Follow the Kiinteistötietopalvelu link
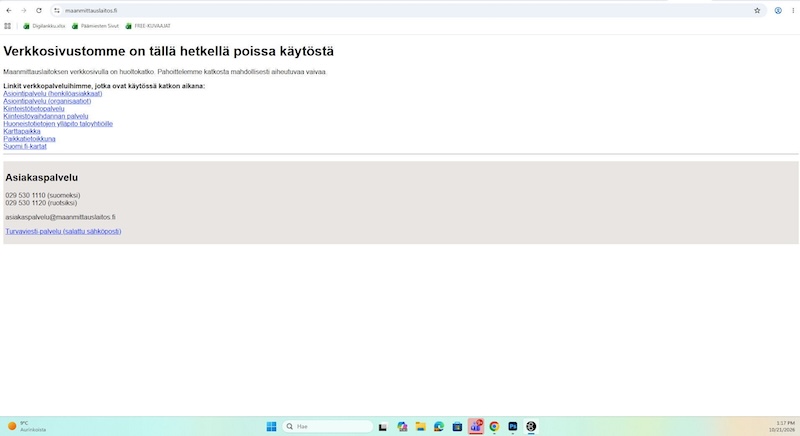The height and width of the screenshot is (436, 800). coord(34,109)
